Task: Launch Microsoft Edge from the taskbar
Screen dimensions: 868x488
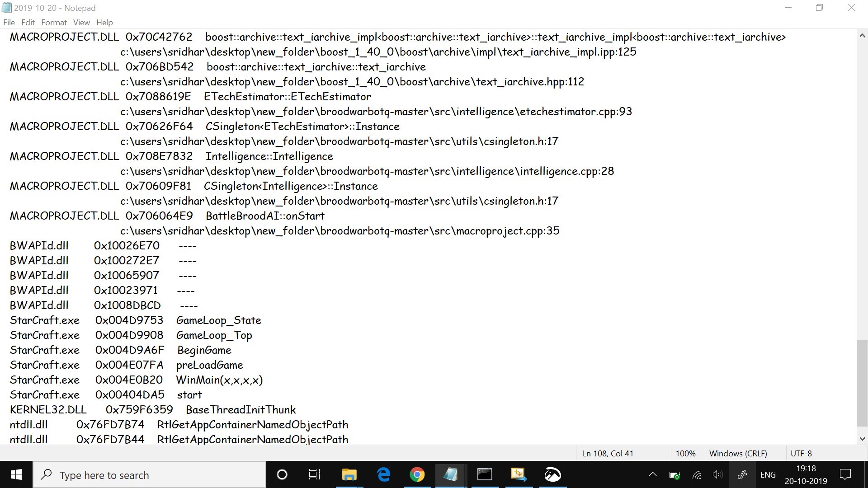Action: click(383, 474)
